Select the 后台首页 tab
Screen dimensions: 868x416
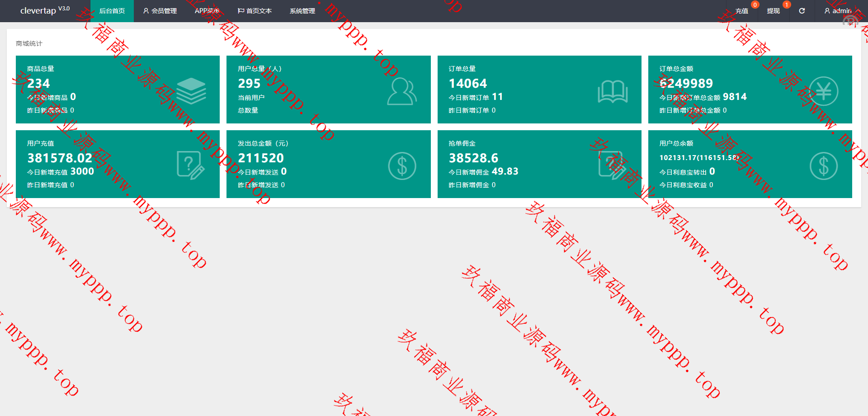(112, 11)
